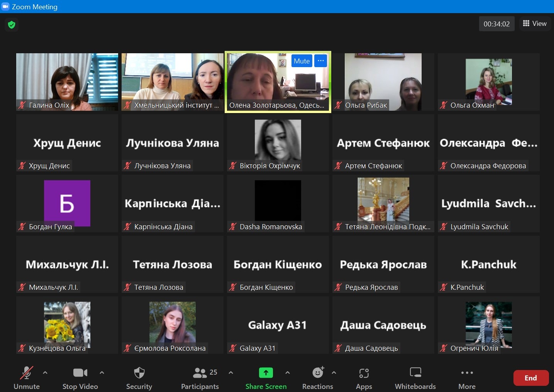Mute the active speaker Олена Золотарьова
The width and height of the screenshot is (554, 392).
pos(302,61)
